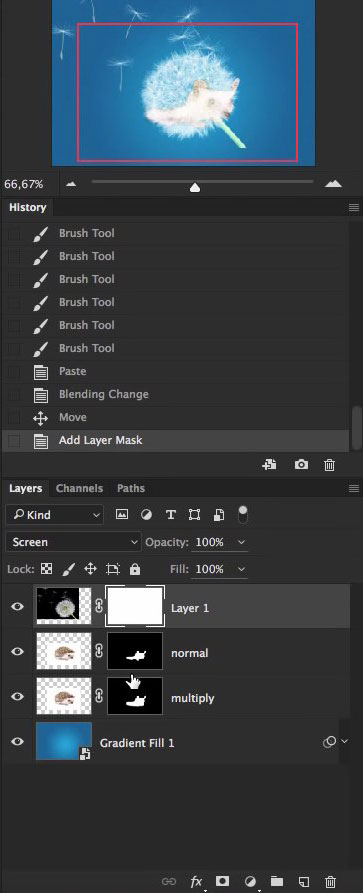Hide the Gradient Fill 1 layer
This screenshot has height=893, width=363.
18,742
